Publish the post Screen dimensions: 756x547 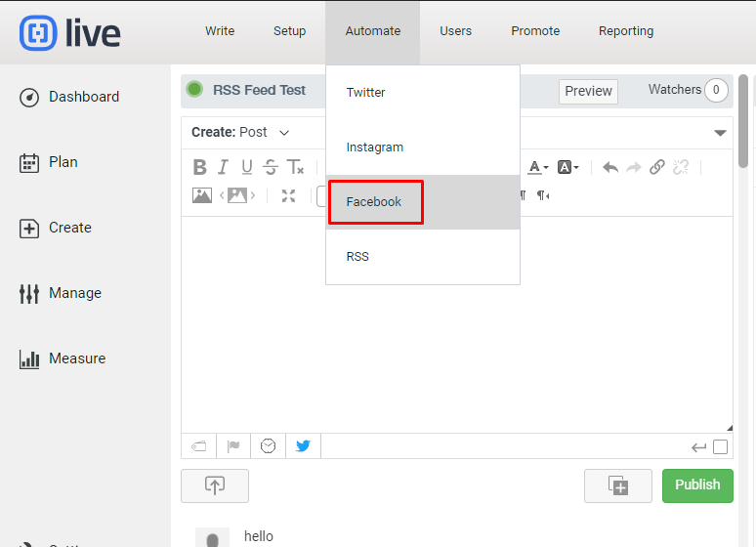coord(697,485)
